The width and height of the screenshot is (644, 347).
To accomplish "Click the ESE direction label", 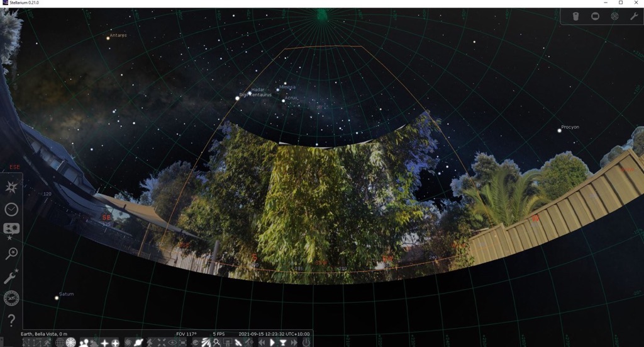I will 15,167.
